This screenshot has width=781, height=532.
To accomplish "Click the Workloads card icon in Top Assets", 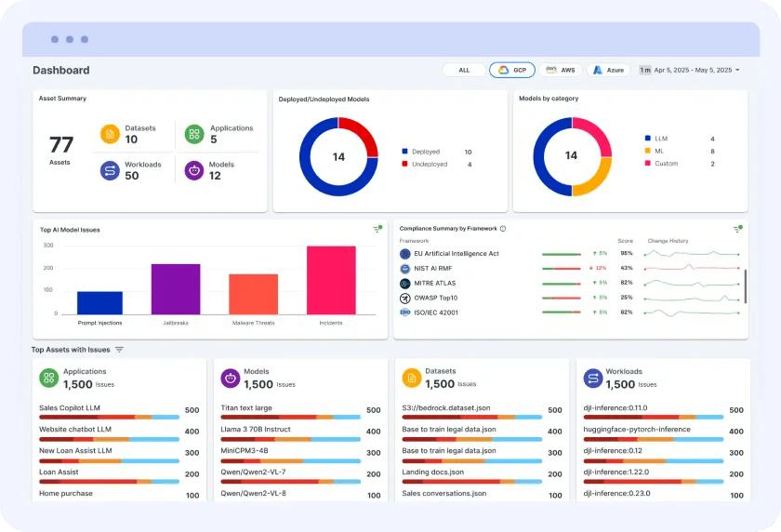I will tap(592, 378).
